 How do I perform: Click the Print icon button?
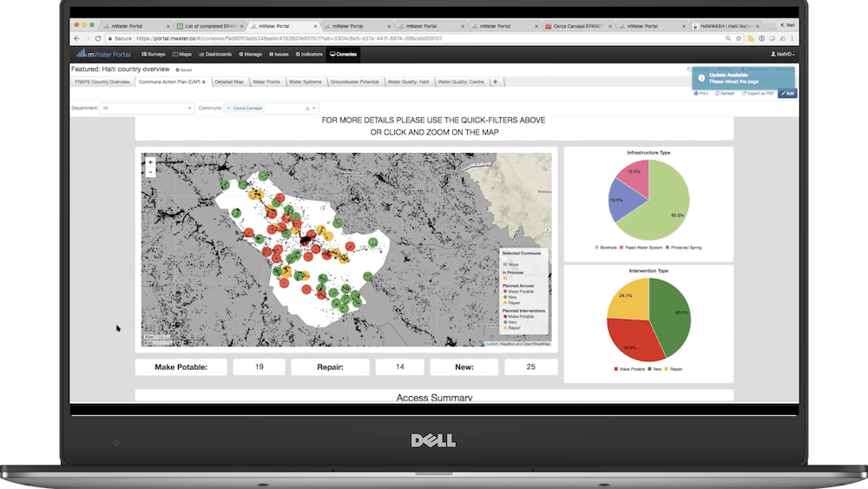[x=700, y=93]
